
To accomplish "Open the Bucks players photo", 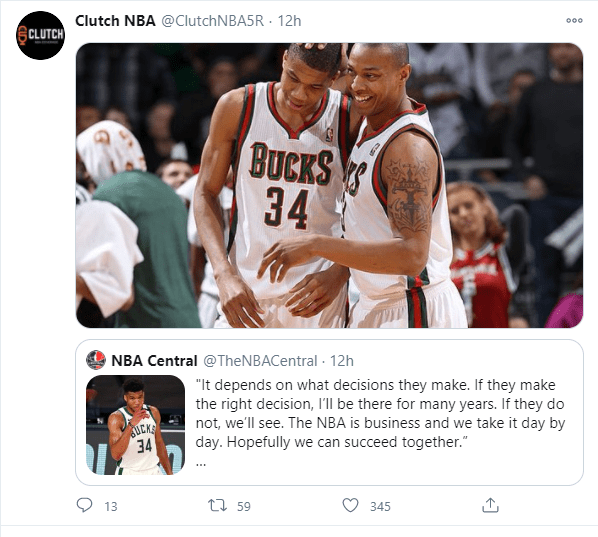I will (x=329, y=185).
